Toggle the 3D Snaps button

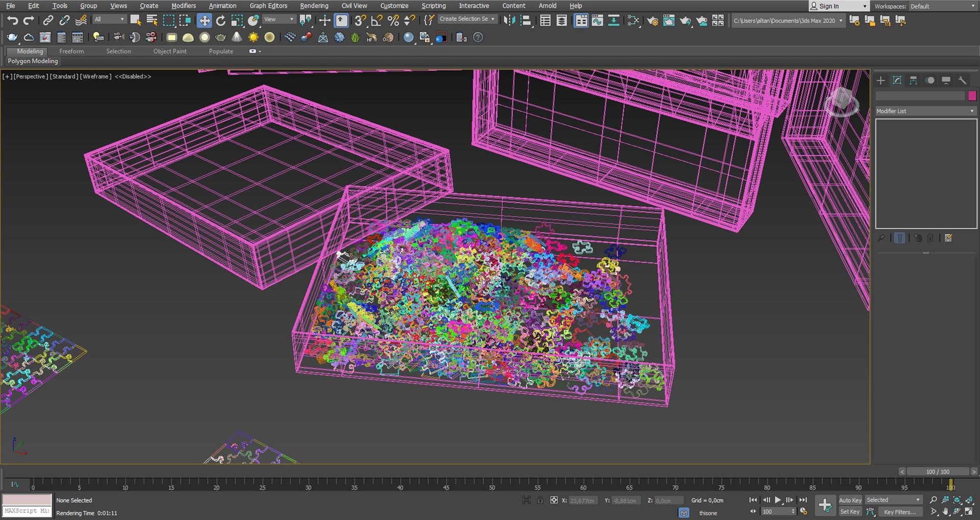360,20
